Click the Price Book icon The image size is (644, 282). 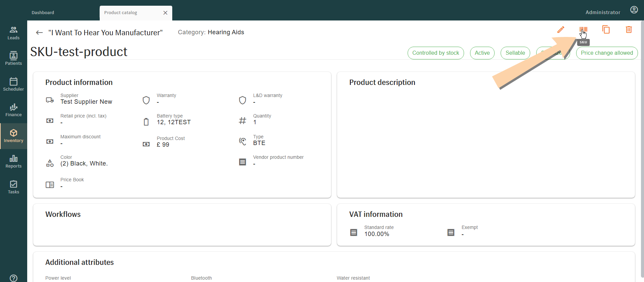(x=50, y=185)
